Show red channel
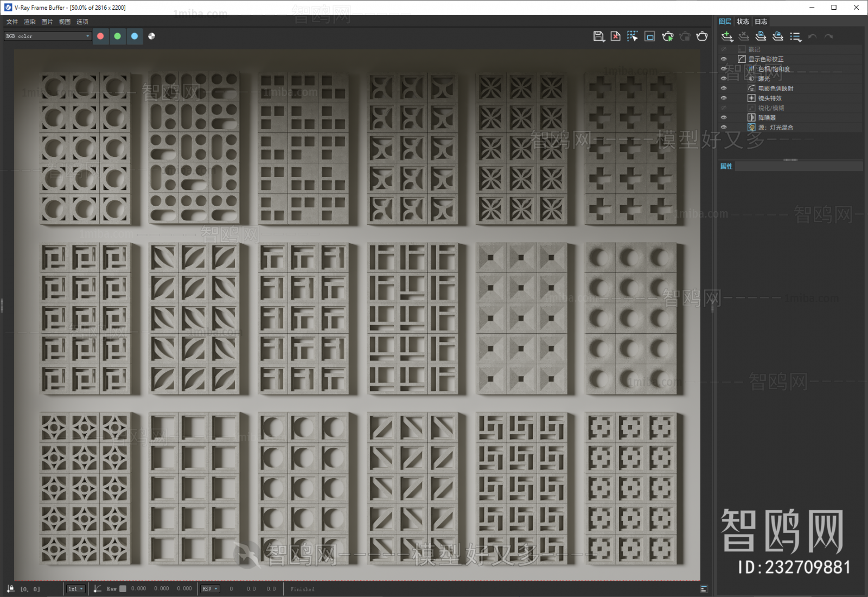868x597 pixels. [x=100, y=36]
